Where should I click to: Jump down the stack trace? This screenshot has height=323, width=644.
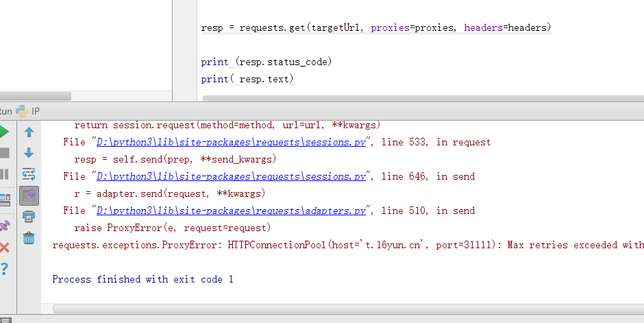pyautogui.click(x=29, y=153)
